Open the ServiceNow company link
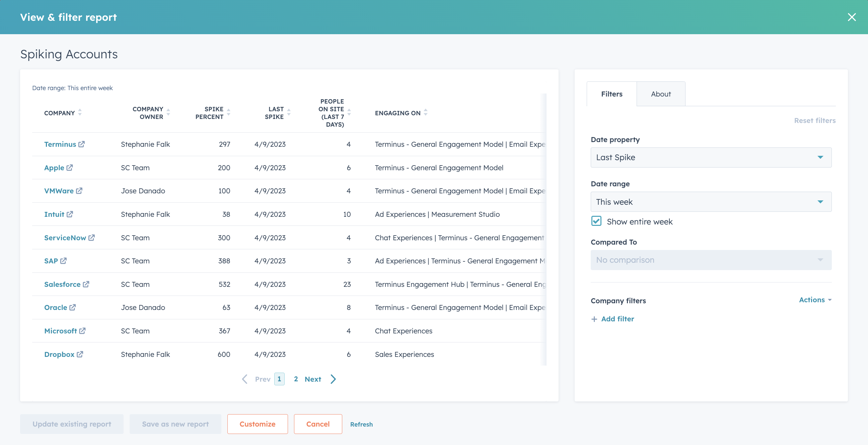 [65, 238]
